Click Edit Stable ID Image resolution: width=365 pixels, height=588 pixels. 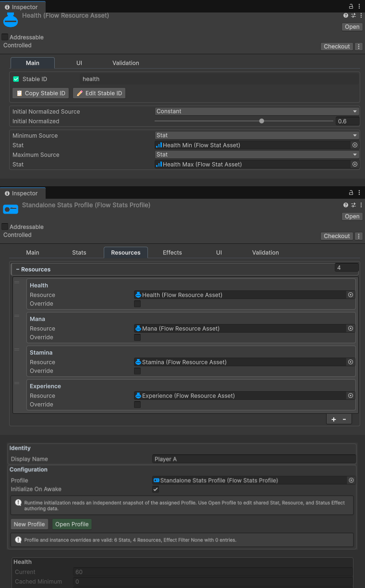click(x=99, y=93)
